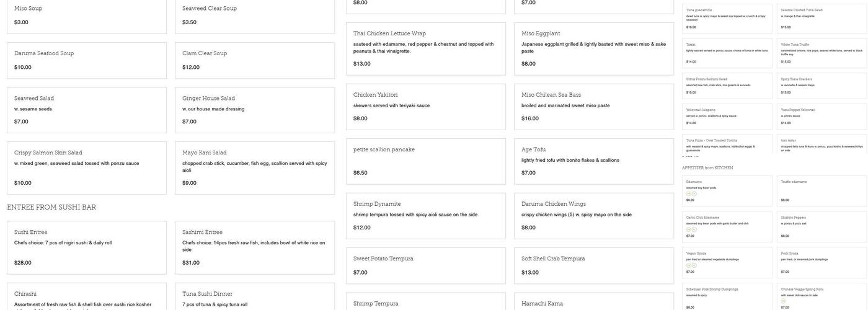Click the left dietary icon under Vegan Gyoza
The image size is (868, 310).
point(688,265)
